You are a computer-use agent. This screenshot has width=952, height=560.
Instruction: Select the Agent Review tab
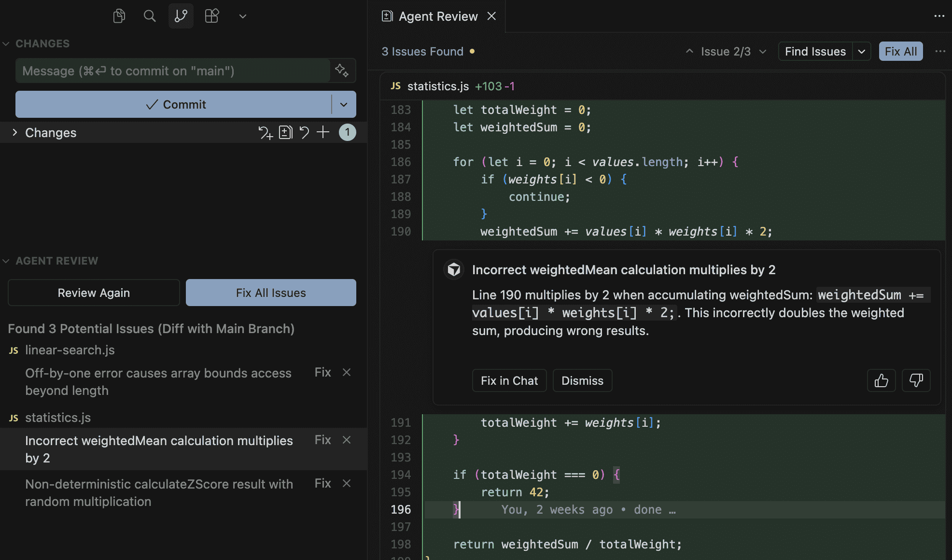pos(438,16)
